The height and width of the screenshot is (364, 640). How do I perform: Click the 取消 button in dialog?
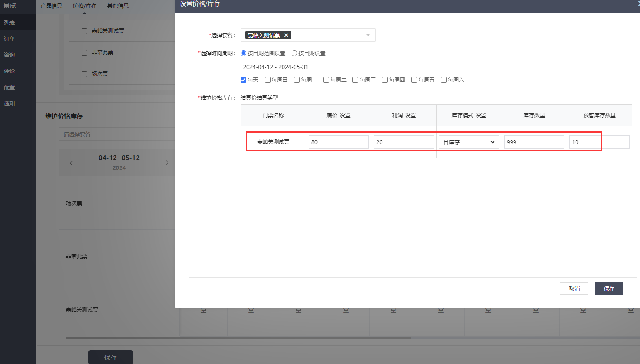click(574, 288)
